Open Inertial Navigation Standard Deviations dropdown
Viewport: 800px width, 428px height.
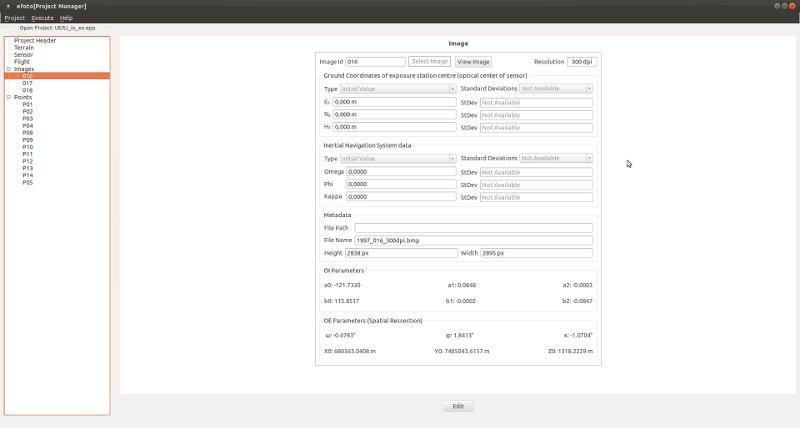pos(556,159)
